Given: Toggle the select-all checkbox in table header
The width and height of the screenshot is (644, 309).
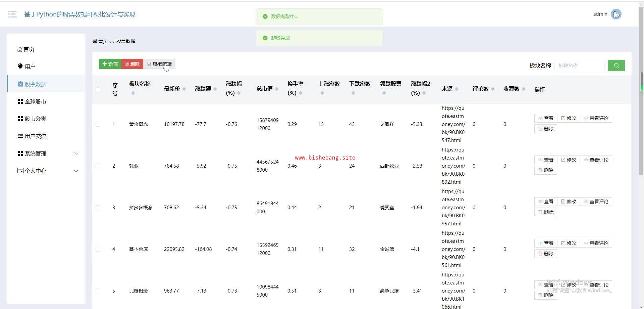Looking at the screenshot, I should [98, 89].
